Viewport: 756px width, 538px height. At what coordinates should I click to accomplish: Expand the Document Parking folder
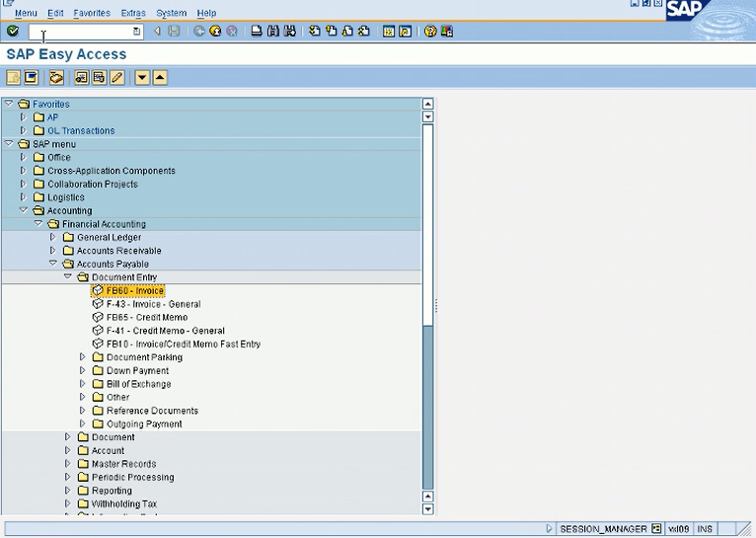click(x=83, y=357)
